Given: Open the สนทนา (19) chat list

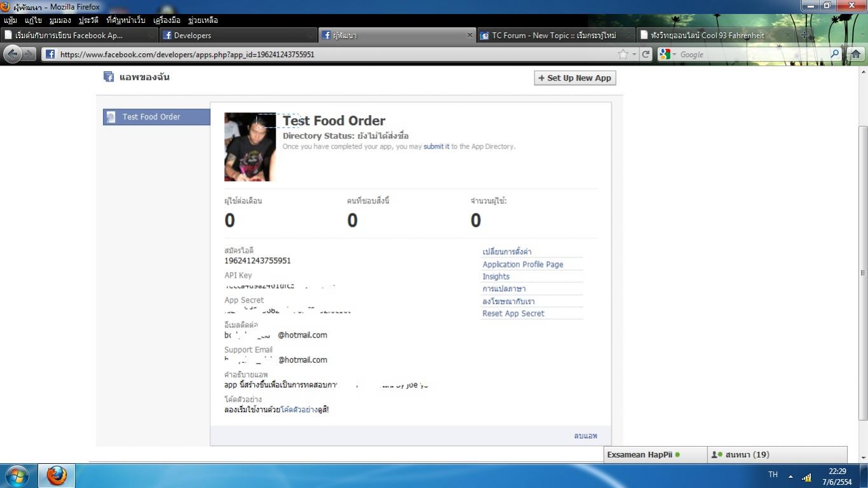Looking at the screenshot, I should tap(777, 454).
